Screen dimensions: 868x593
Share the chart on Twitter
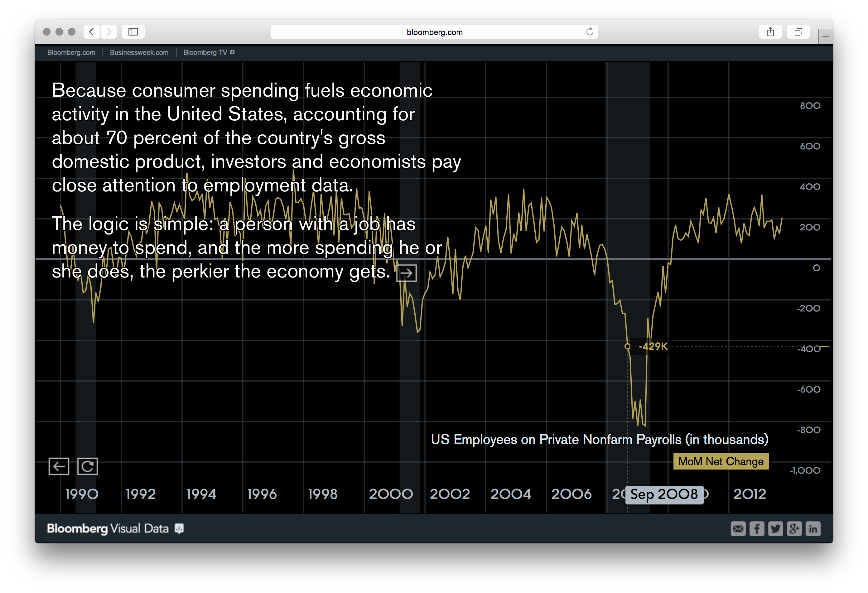(x=776, y=529)
